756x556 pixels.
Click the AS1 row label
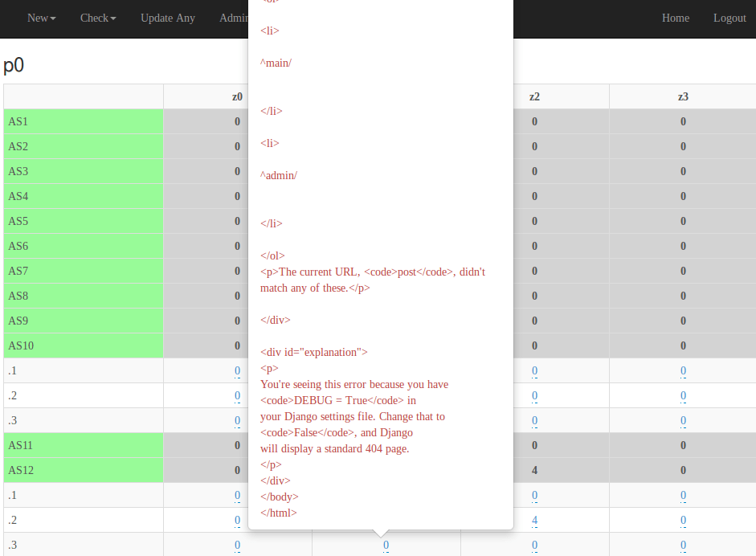click(x=18, y=122)
